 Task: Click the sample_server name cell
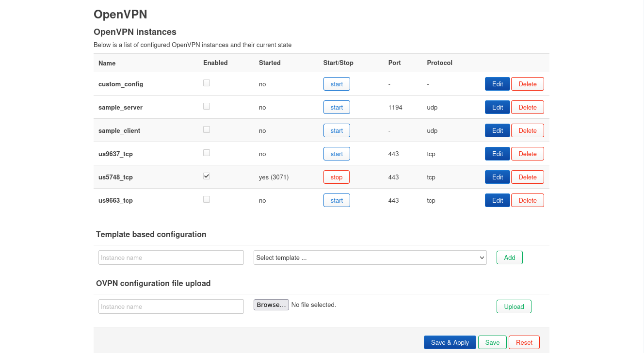coord(120,107)
